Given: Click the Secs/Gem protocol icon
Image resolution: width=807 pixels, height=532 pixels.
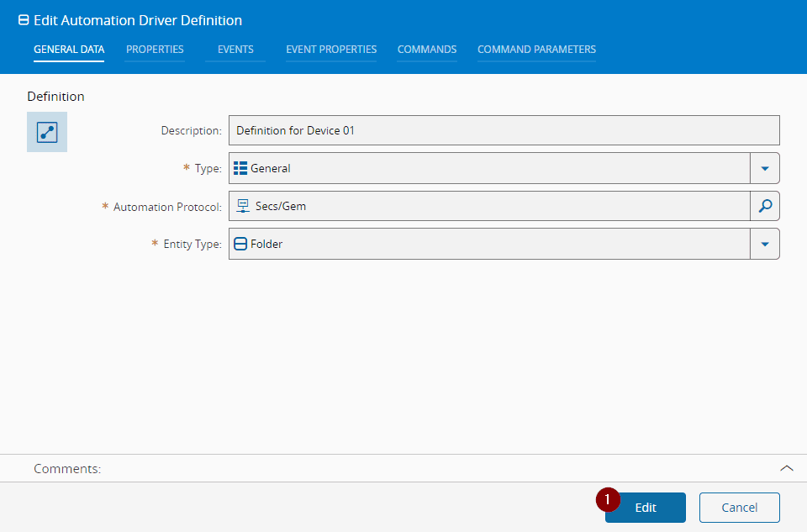Looking at the screenshot, I should click(x=243, y=206).
